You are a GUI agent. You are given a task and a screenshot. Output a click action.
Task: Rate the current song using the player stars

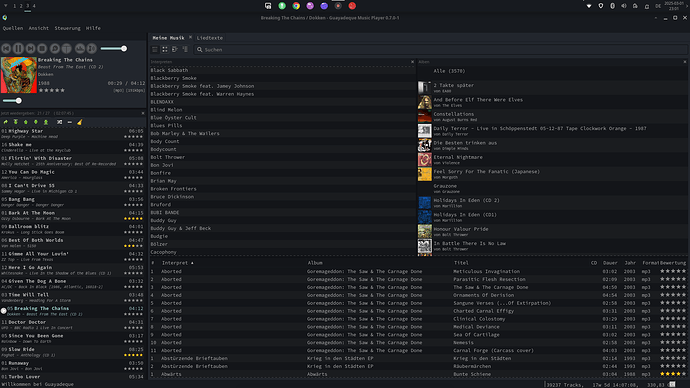point(52,90)
